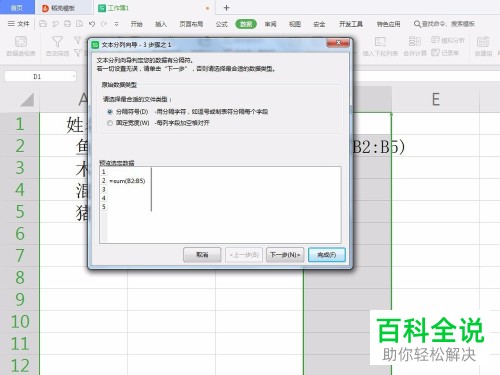Image resolution: width=500 pixels, height=375 pixels.
Task: Click the Undo arrow icon
Action: [x=92, y=24]
